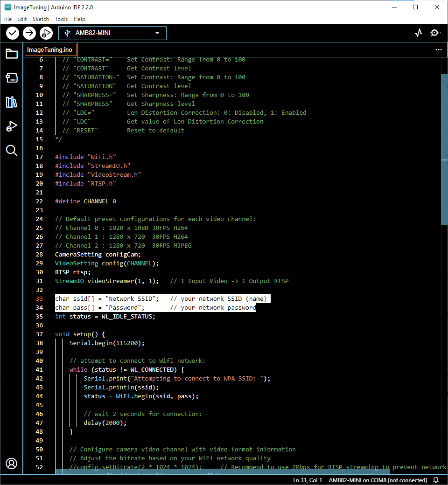Viewport: 448px width, 485px height.
Task: Click AMB82-MINI on COM8 status text
Action: (x=378, y=480)
